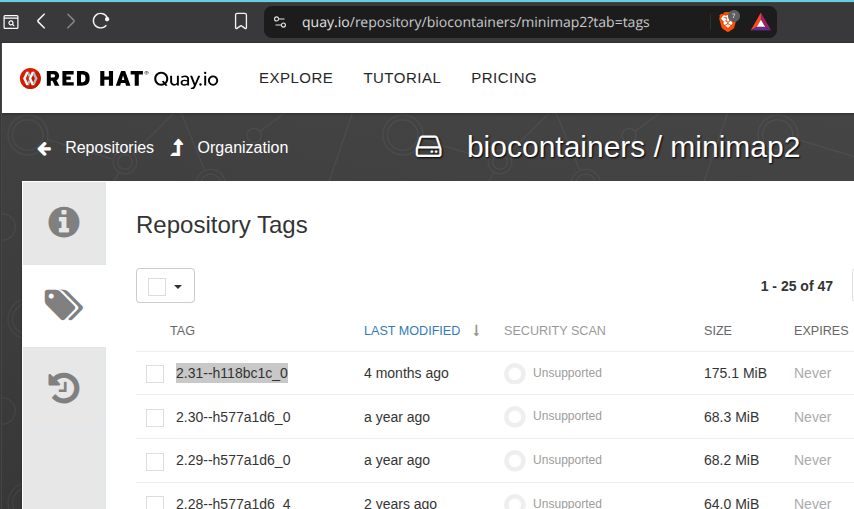Sort by the SIZE column header
854x509 pixels.
coord(717,330)
